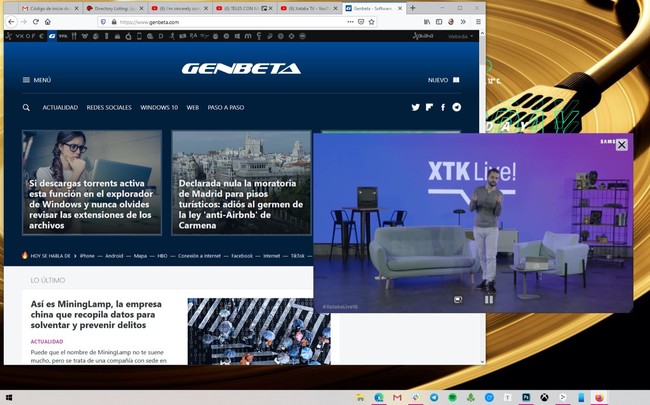Viewport: 650px width, 405px height.
Task: Click the iPhone trending topic
Action: point(87,256)
